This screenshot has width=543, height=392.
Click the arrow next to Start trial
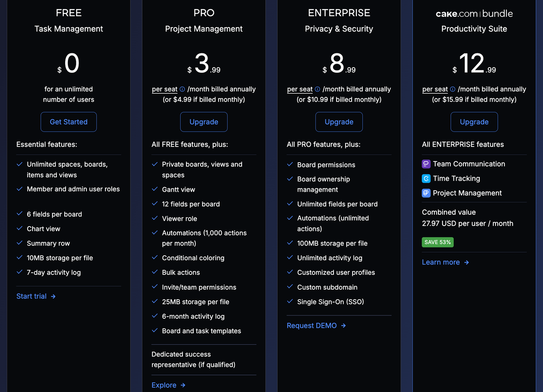53,297
